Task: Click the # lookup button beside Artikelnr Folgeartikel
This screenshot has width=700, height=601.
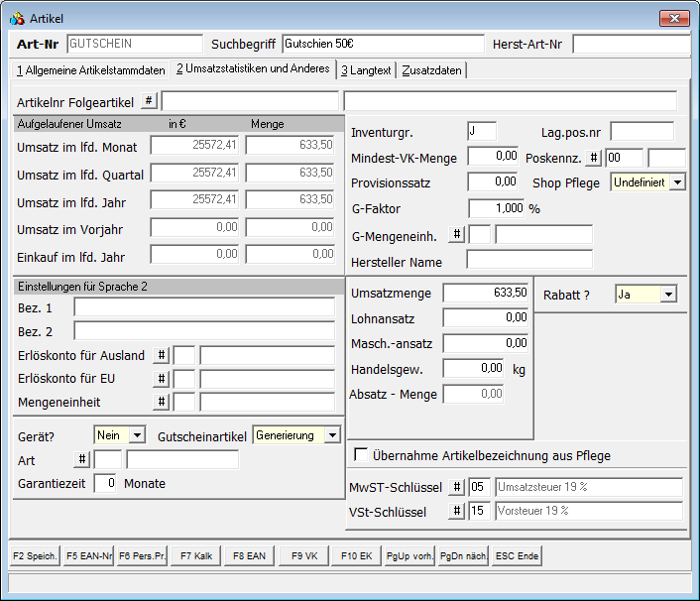Action: (x=150, y=101)
